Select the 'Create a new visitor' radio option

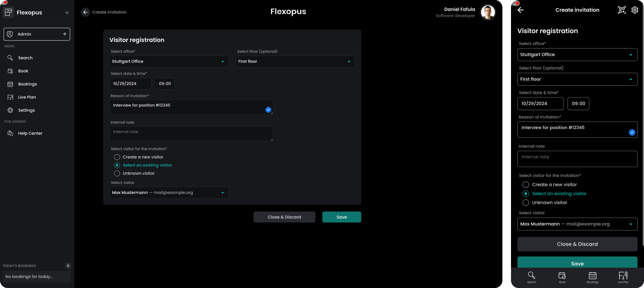click(117, 157)
